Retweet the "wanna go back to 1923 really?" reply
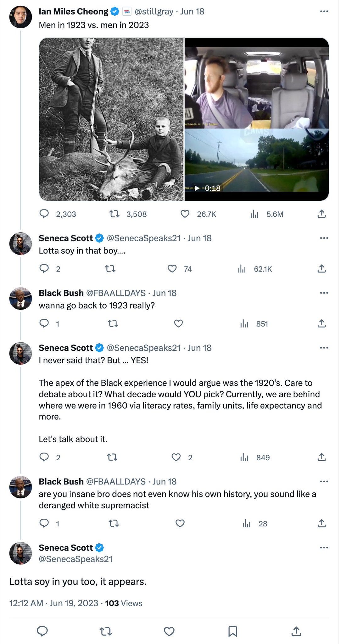The width and height of the screenshot is (346, 644). click(113, 323)
